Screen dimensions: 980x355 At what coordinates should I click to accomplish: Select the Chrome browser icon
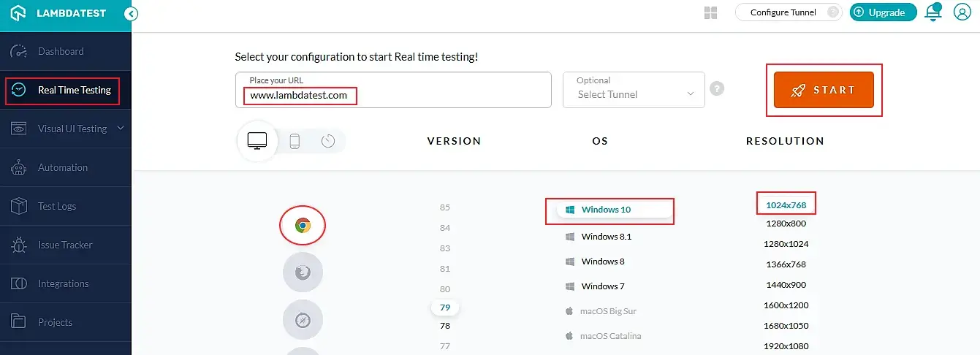(x=303, y=226)
